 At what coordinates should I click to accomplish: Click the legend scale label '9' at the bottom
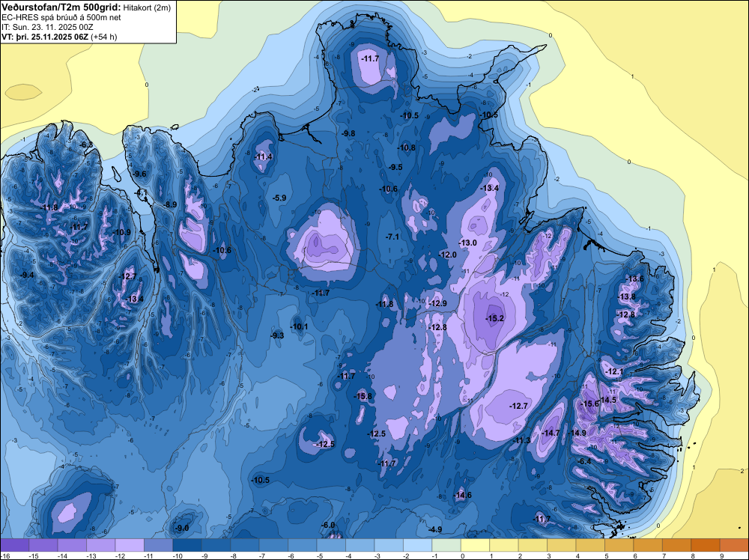(x=721, y=556)
